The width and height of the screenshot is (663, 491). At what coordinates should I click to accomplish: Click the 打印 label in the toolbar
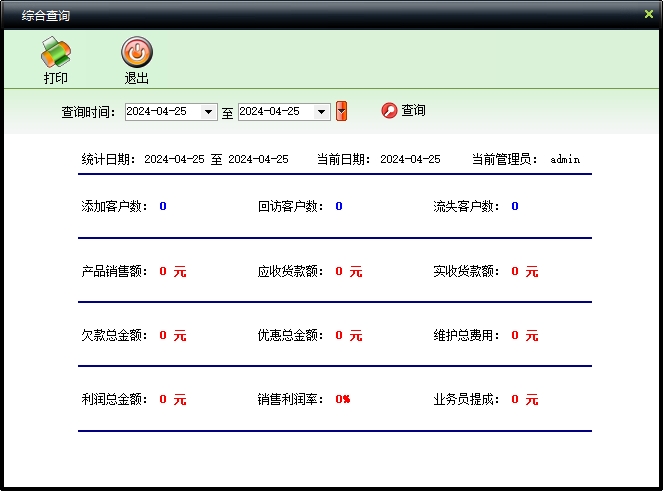(56, 78)
